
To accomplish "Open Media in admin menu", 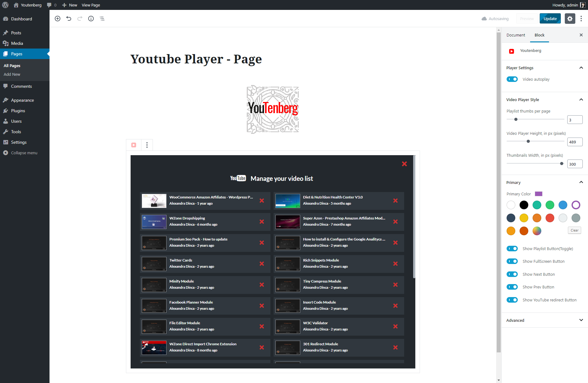I will [25, 43].
